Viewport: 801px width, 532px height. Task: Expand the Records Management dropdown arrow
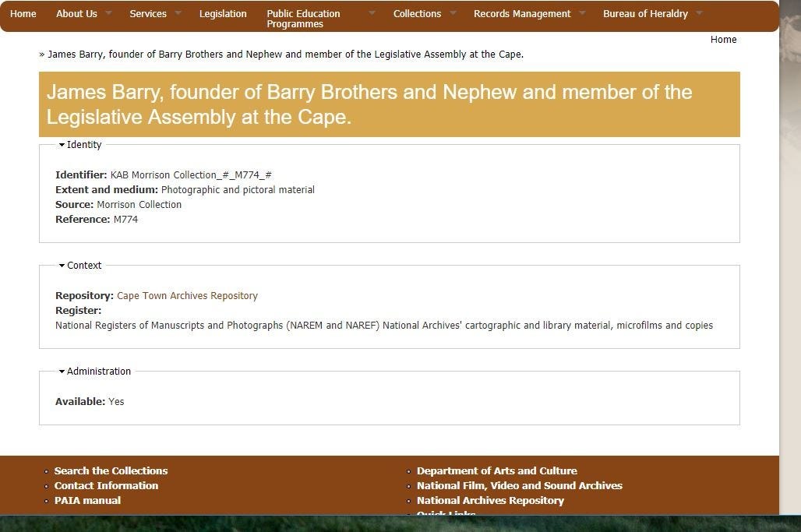coord(582,12)
